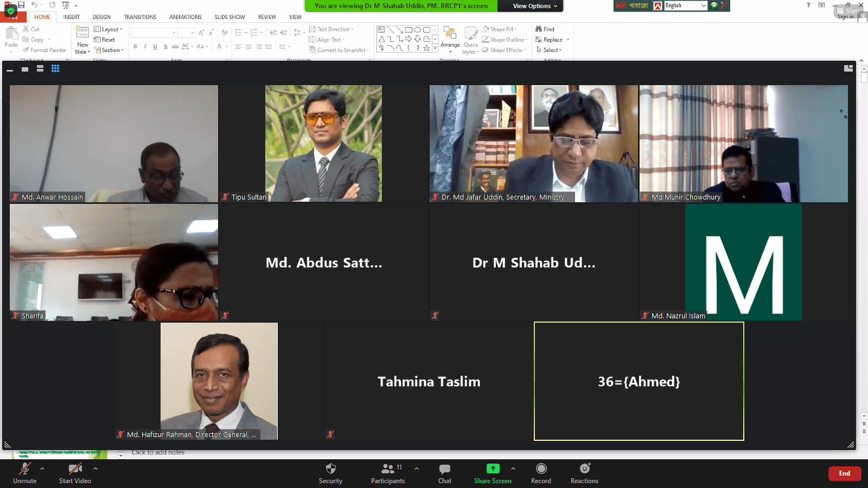Switch to the SLIDE SHOW tab
Viewport: 868px width, 488px height.
(x=229, y=17)
